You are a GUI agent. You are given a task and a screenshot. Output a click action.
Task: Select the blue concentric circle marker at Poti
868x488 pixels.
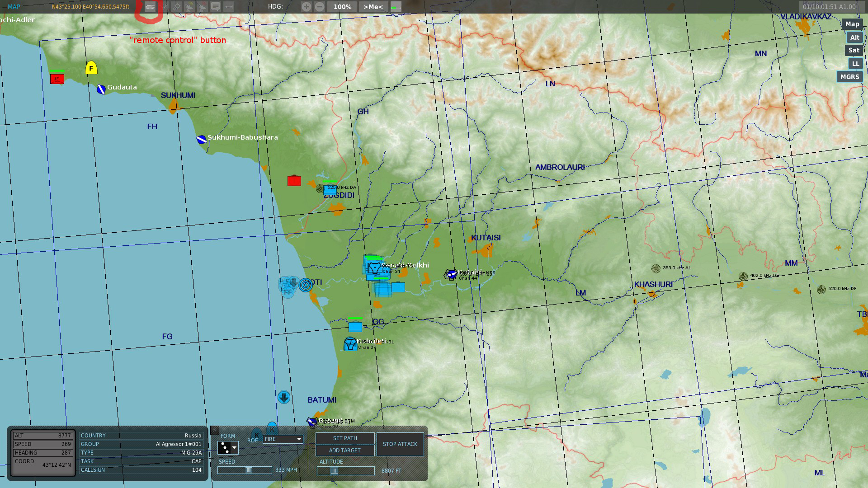pyautogui.click(x=306, y=285)
